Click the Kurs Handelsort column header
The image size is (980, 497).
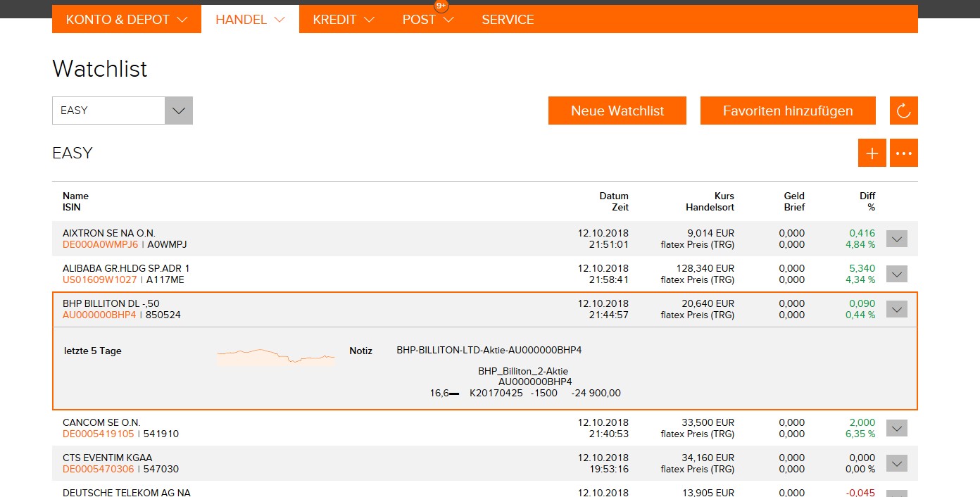coord(710,201)
